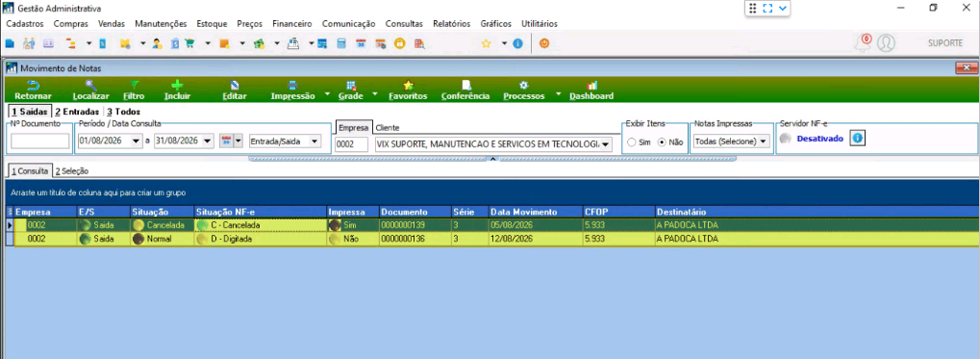Click Incluir to add a note
The height and width of the screenshot is (359, 980).
coord(177,90)
